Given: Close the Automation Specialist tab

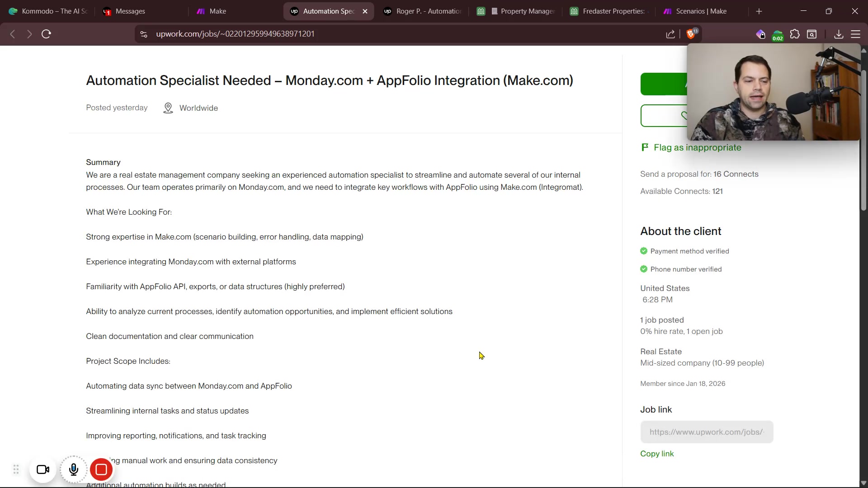Looking at the screenshot, I should pyautogui.click(x=365, y=11).
